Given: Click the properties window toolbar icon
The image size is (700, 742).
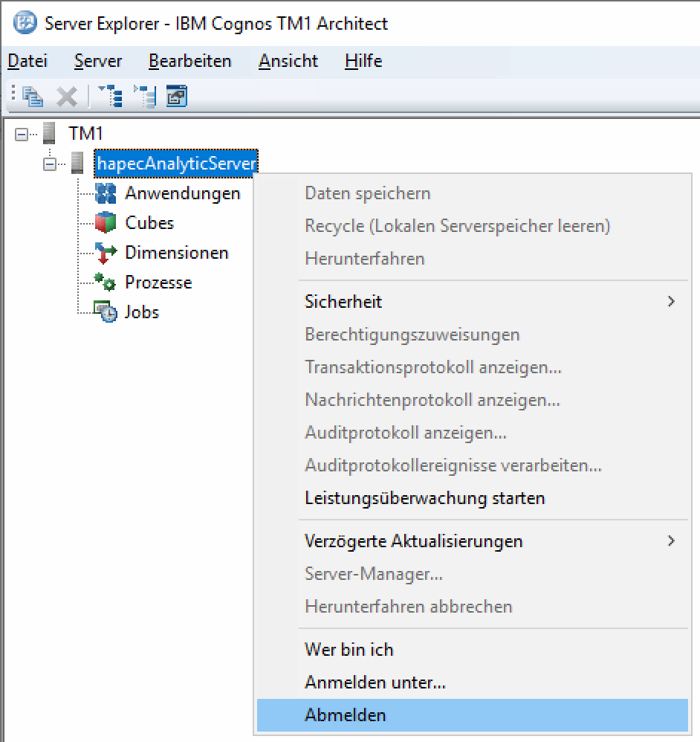Looking at the screenshot, I should click(176, 97).
